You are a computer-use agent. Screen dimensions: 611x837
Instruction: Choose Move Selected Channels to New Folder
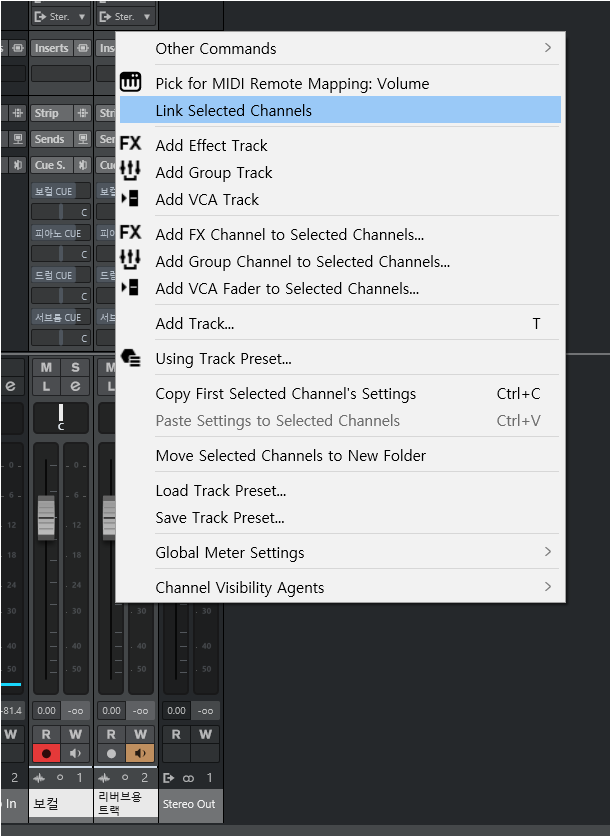(340, 455)
